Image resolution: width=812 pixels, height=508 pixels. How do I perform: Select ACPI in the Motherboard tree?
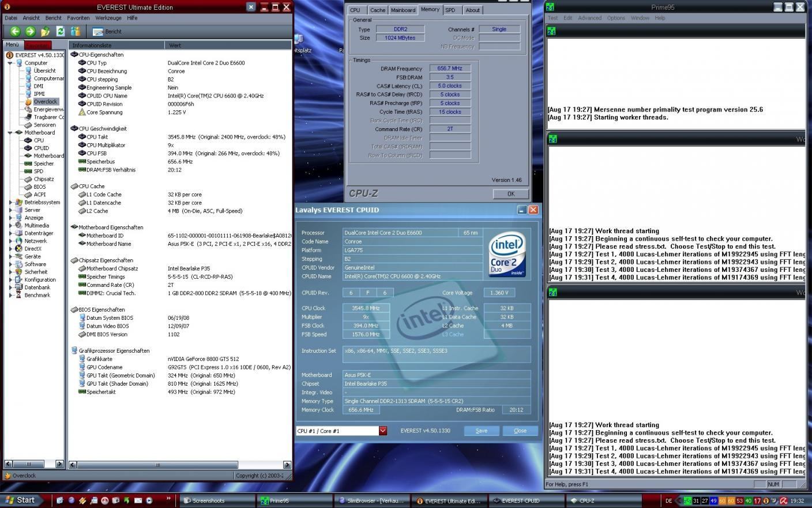(x=39, y=195)
